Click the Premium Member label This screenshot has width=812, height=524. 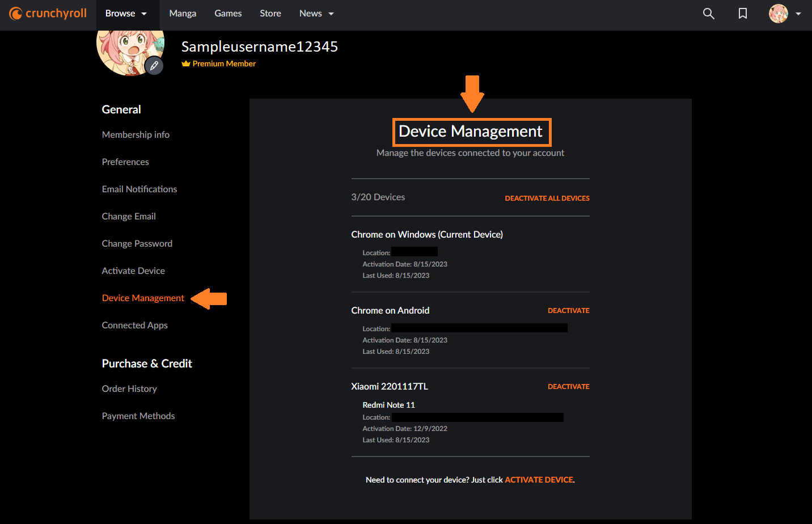click(x=219, y=64)
